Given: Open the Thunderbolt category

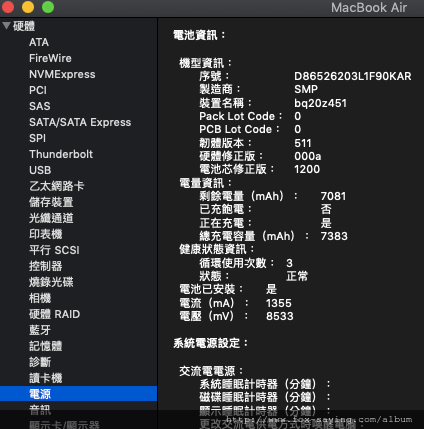Looking at the screenshot, I should tap(61, 154).
